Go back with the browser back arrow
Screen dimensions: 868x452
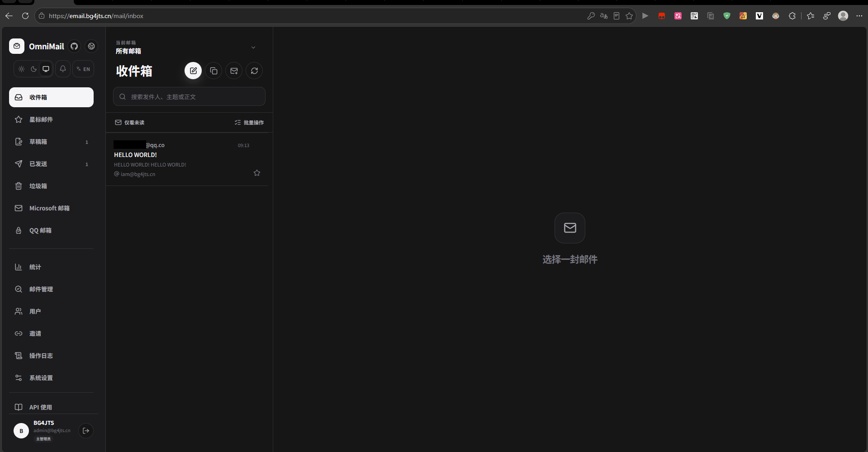[9, 16]
